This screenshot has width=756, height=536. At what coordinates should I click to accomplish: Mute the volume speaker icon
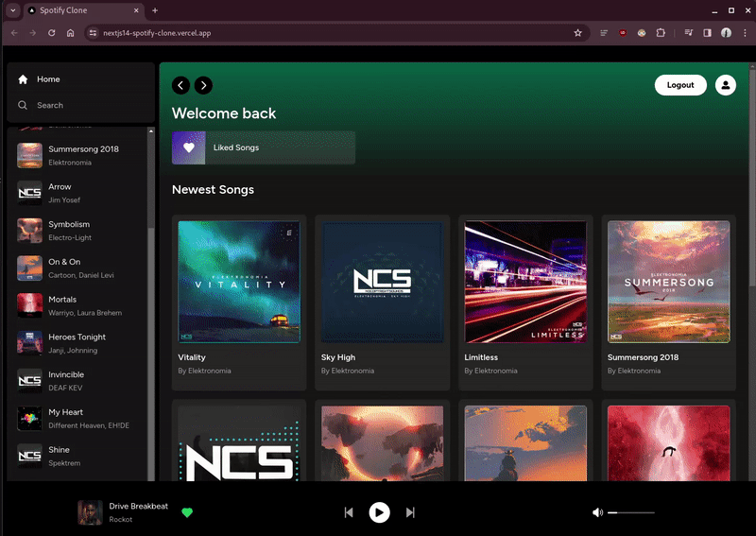(597, 512)
